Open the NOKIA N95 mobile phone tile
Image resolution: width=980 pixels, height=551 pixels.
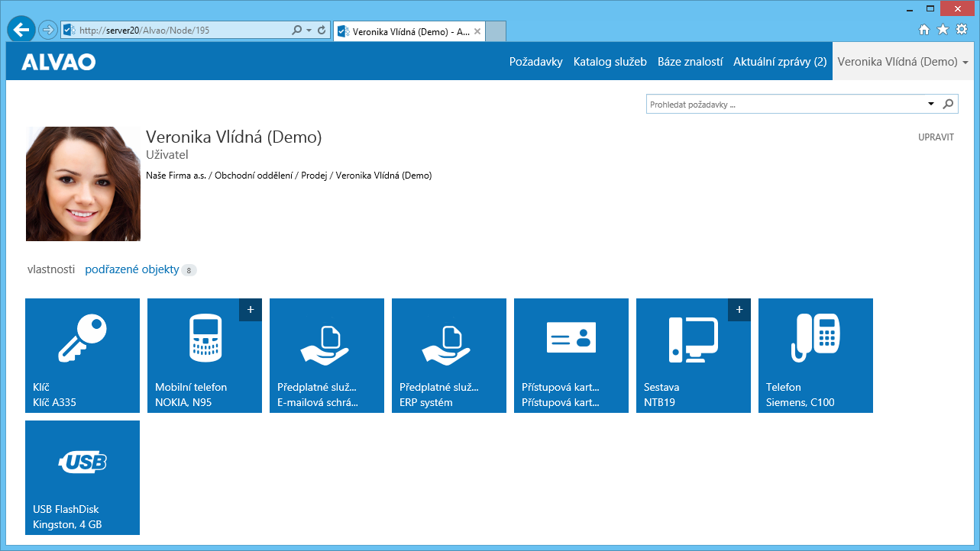pyautogui.click(x=205, y=356)
